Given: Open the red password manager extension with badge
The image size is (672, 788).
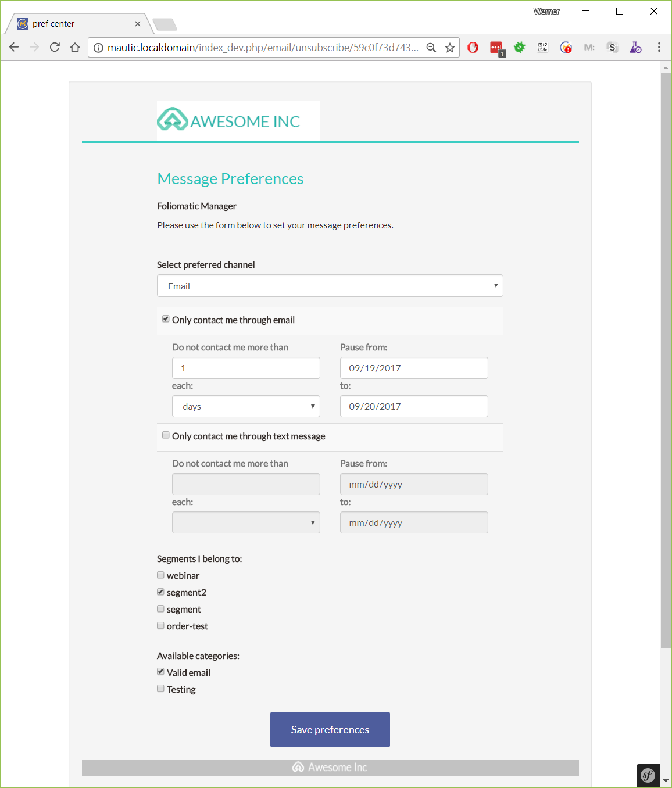Looking at the screenshot, I should pyautogui.click(x=496, y=47).
